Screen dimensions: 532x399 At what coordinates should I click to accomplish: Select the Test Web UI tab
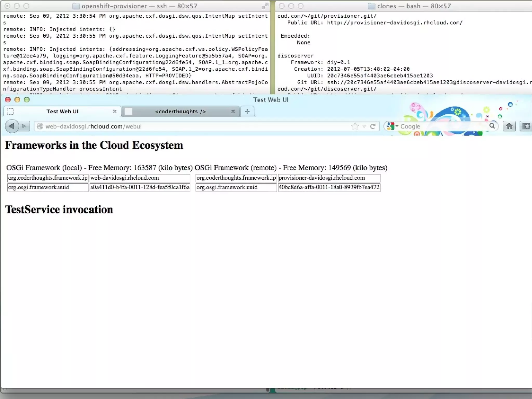(62, 112)
